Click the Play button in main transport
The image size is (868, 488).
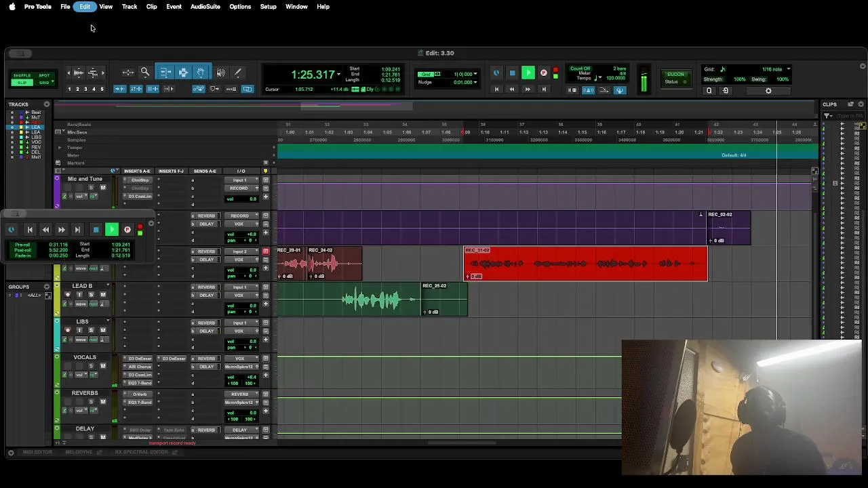(528, 73)
